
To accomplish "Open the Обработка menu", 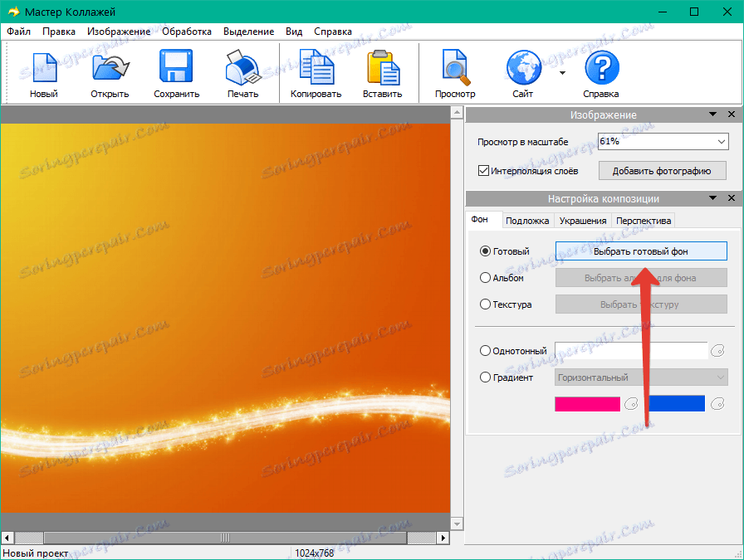I will tap(187, 32).
